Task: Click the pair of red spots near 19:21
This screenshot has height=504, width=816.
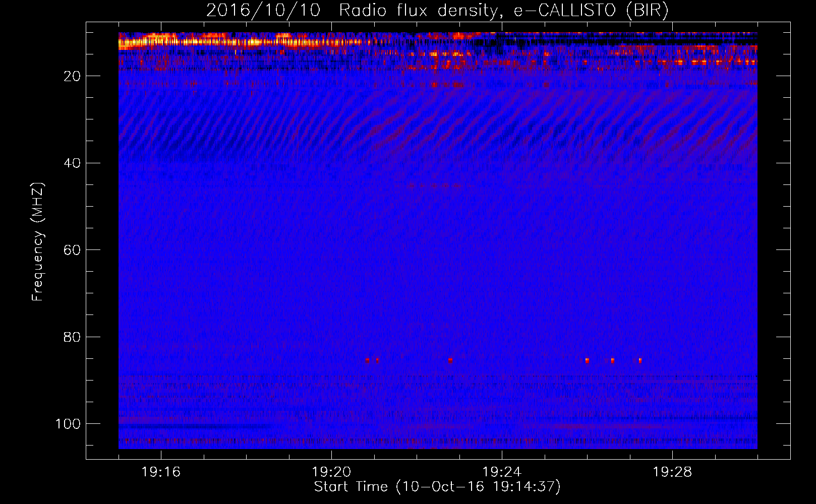Action: pos(372,360)
